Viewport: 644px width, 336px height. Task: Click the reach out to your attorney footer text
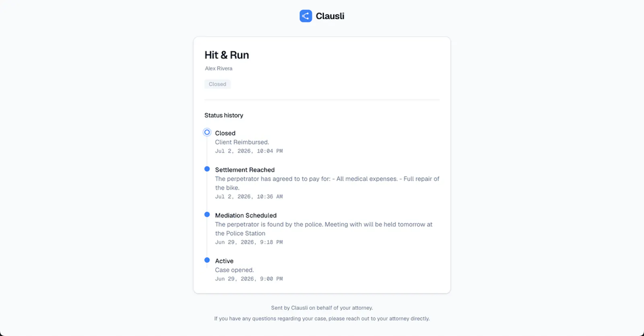pos(322,319)
